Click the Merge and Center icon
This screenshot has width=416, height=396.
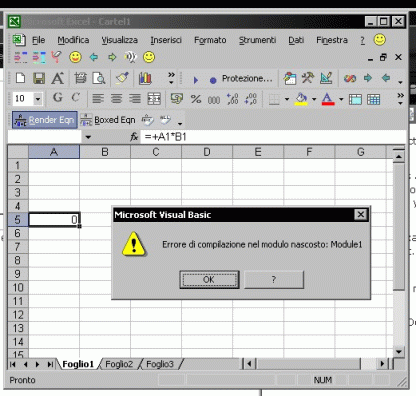(154, 99)
